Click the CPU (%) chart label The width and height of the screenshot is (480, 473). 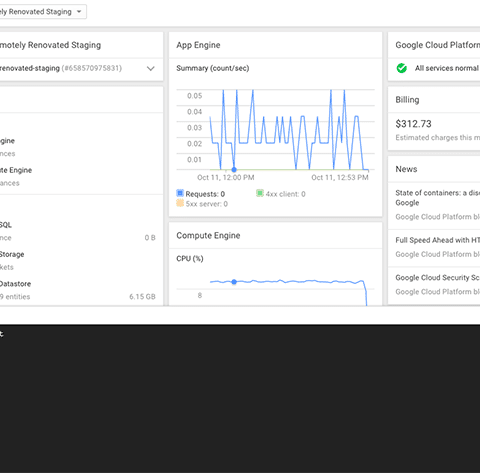[x=190, y=259]
